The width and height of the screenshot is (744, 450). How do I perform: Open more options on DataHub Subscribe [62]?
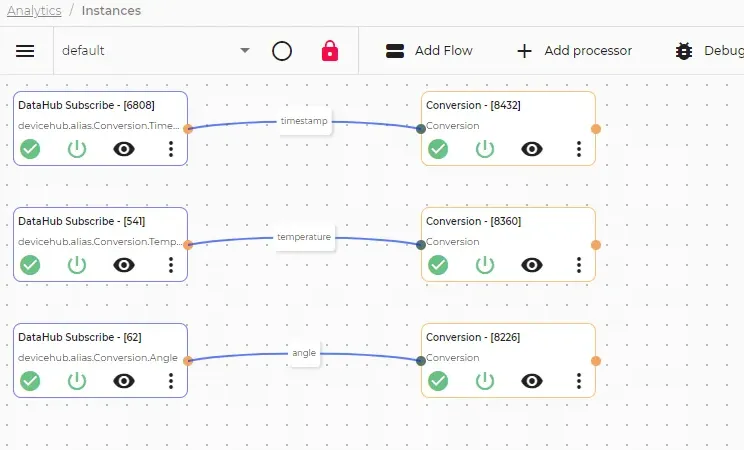pyautogui.click(x=171, y=381)
